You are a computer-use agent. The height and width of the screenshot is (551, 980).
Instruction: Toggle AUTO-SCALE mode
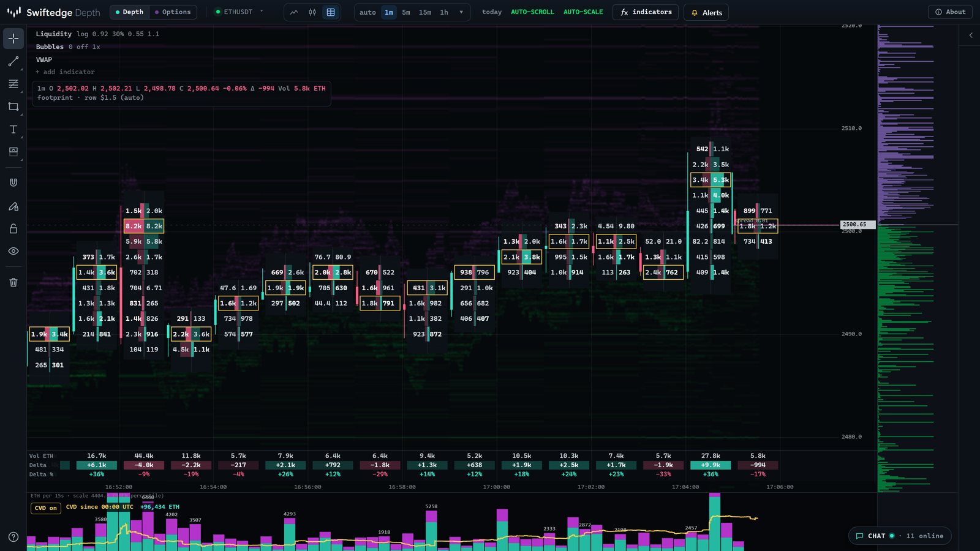point(583,12)
